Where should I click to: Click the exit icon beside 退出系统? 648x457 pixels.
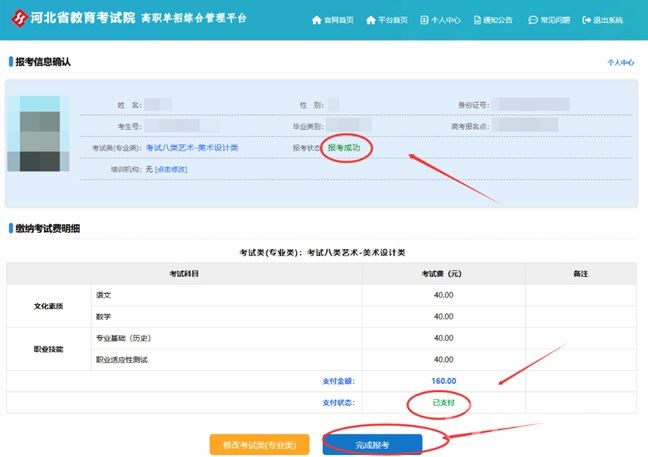point(586,20)
